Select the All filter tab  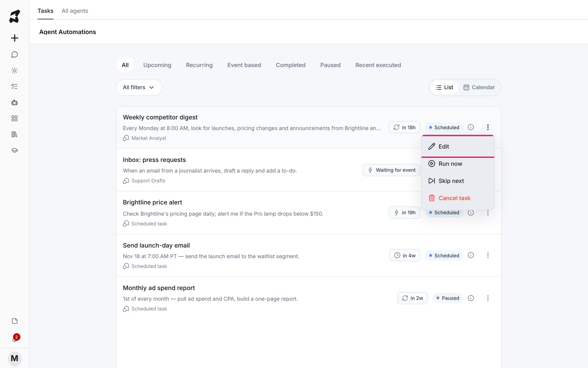point(125,65)
